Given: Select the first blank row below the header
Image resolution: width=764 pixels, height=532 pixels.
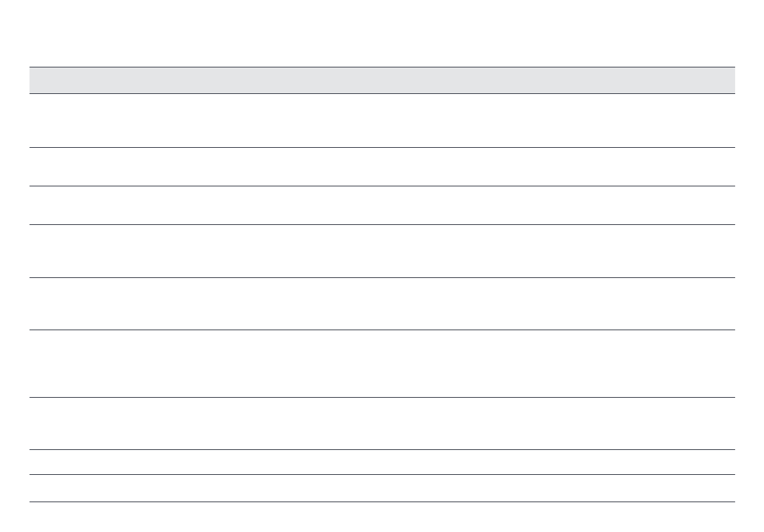Looking at the screenshot, I should click(x=382, y=121).
